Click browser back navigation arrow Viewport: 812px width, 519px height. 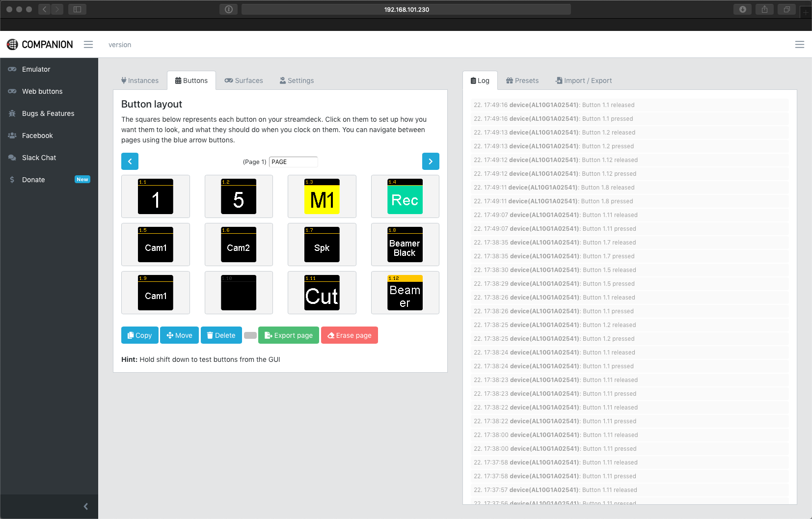pos(44,9)
